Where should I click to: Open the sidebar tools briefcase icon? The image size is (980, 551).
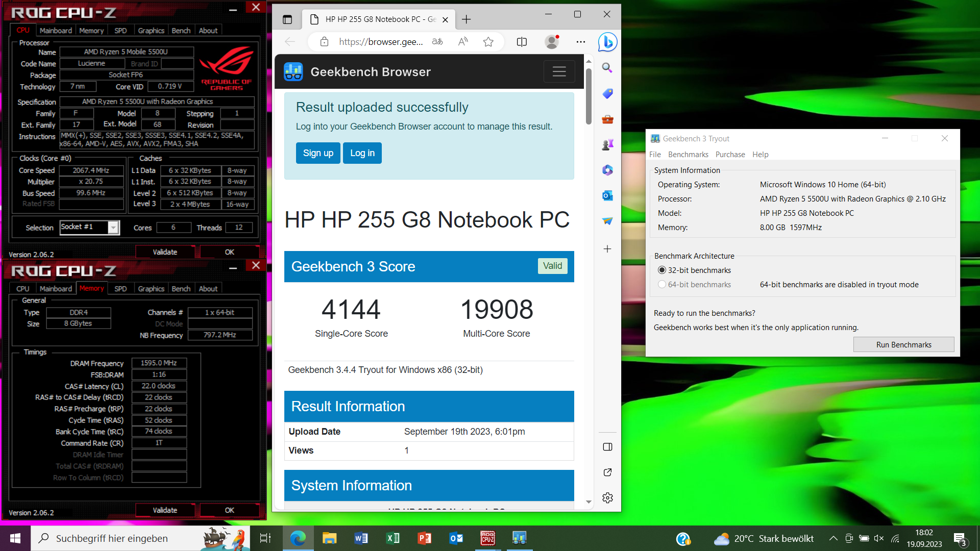607,119
